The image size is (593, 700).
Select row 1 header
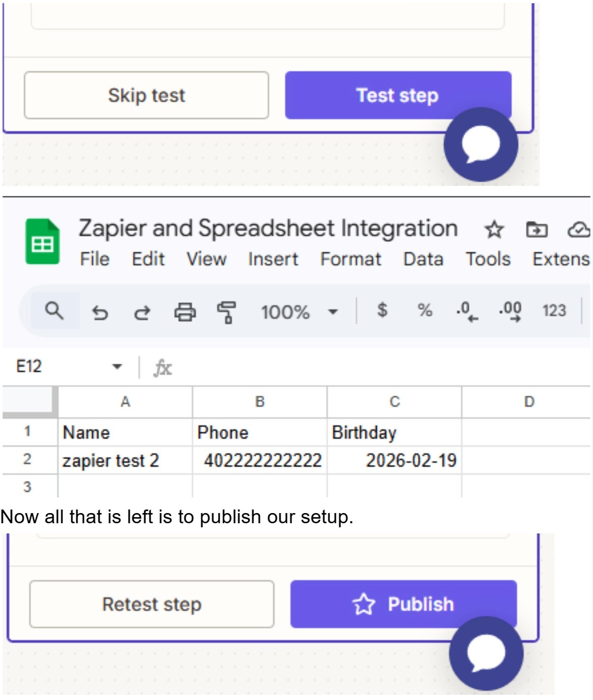pos(29,432)
